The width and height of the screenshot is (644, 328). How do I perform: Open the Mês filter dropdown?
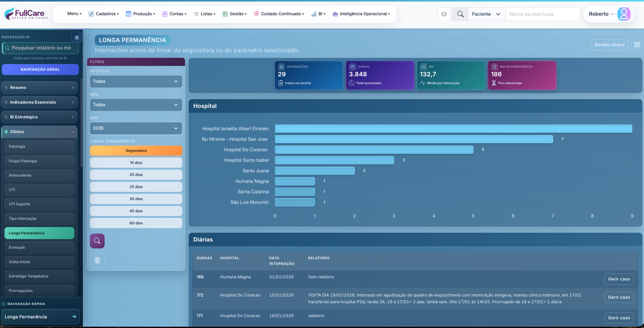136,105
